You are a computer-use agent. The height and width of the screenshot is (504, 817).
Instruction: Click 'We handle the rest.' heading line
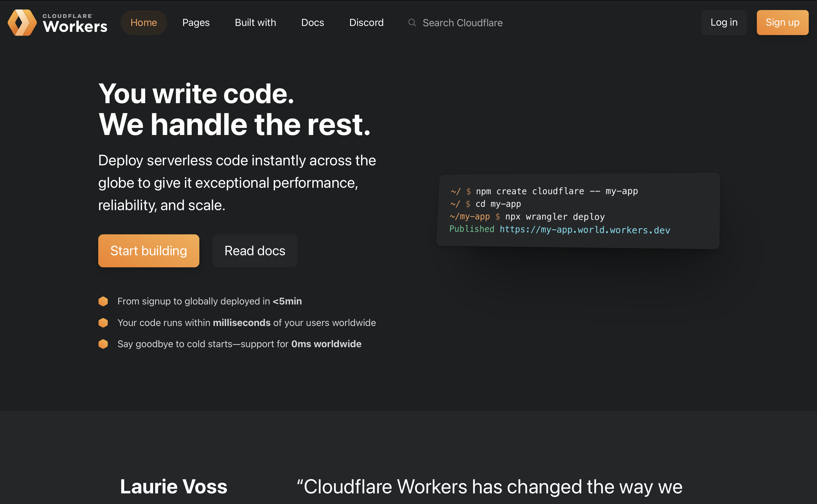pyautogui.click(x=234, y=125)
